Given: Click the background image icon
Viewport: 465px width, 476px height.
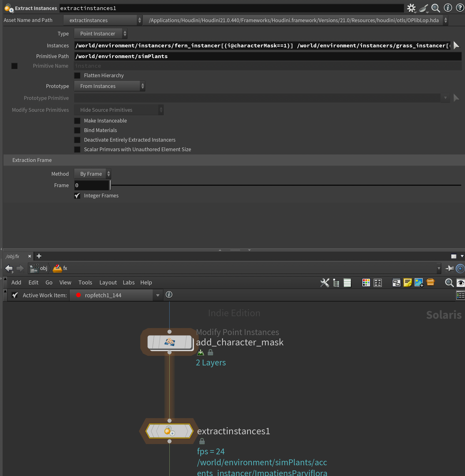Looking at the screenshot, I should coord(419,283).
